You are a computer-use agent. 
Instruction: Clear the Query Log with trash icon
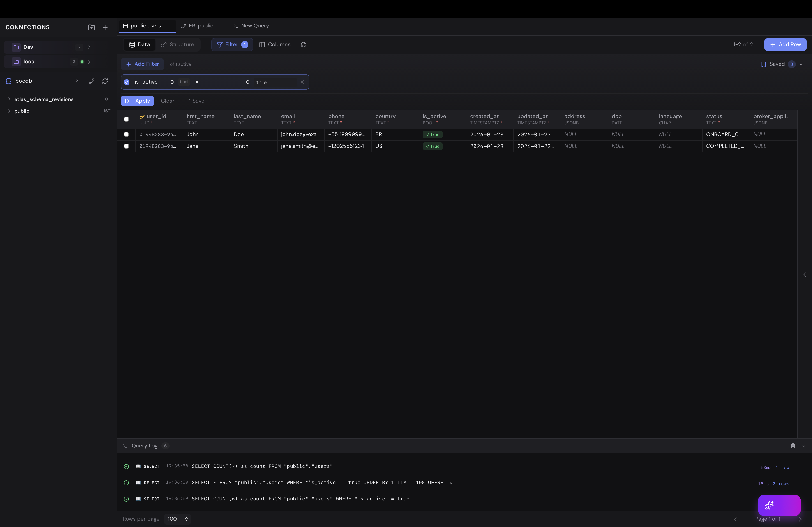[793, 446]
